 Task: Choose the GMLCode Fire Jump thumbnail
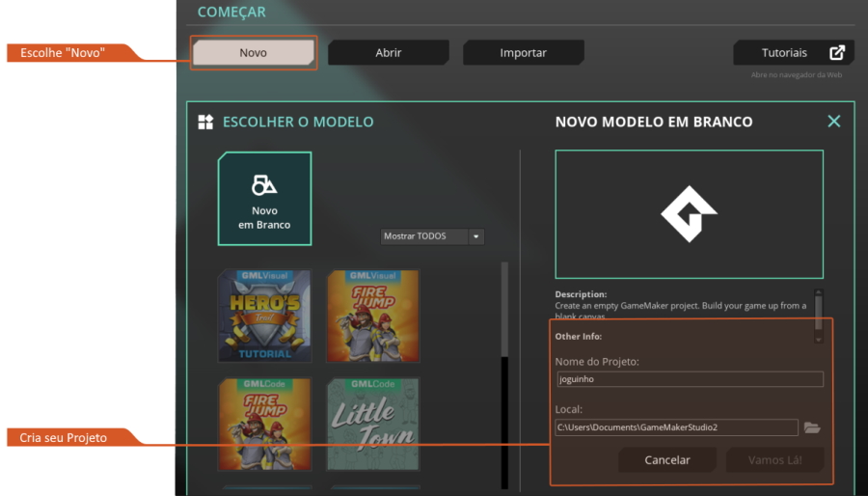coord(264,424)
